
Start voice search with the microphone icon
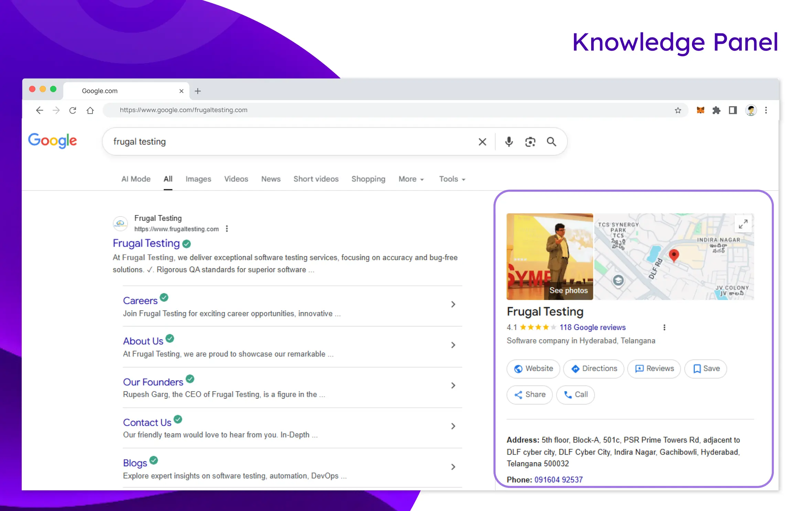(509, 141)
